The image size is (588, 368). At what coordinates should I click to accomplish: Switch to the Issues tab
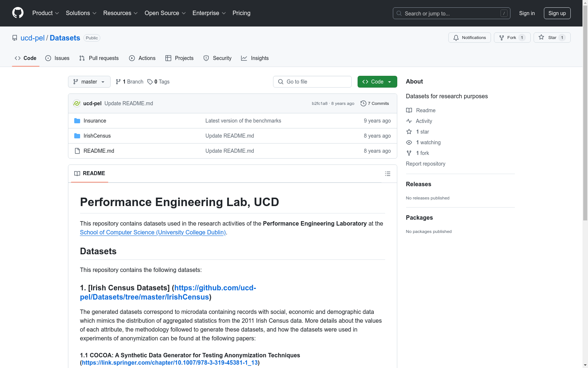(57, 58)
